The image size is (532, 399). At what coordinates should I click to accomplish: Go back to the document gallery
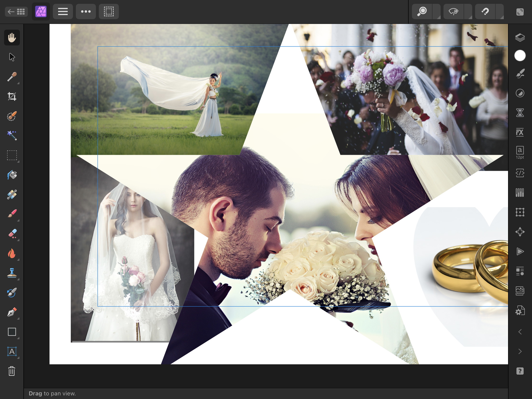coord(16,11)
